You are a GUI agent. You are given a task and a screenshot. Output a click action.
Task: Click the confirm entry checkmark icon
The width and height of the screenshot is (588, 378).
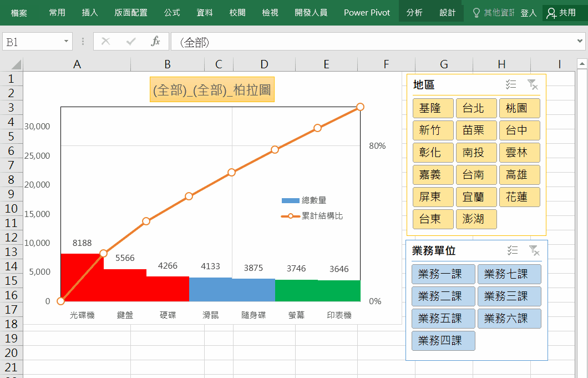[131, 42]
